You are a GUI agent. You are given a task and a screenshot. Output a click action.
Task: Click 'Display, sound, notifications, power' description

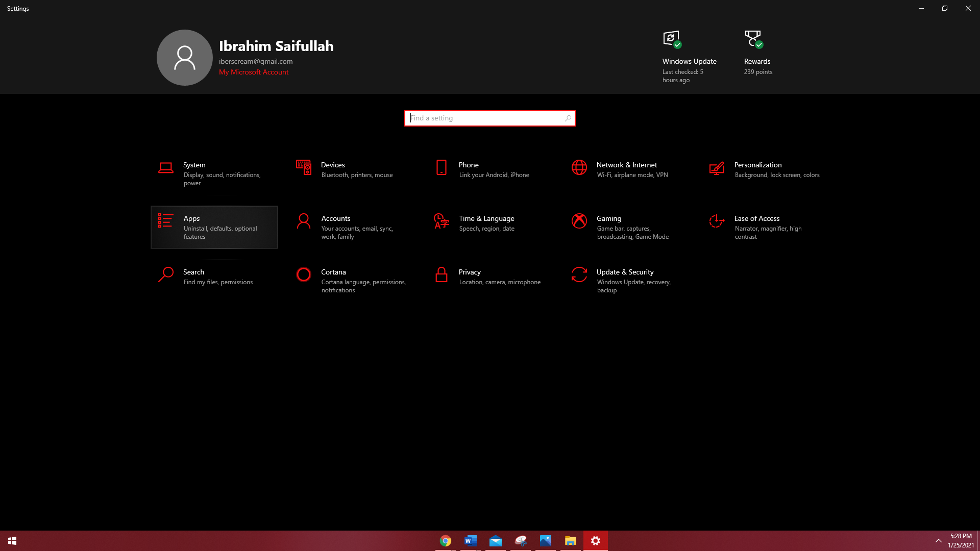click(x=222, y=179)
